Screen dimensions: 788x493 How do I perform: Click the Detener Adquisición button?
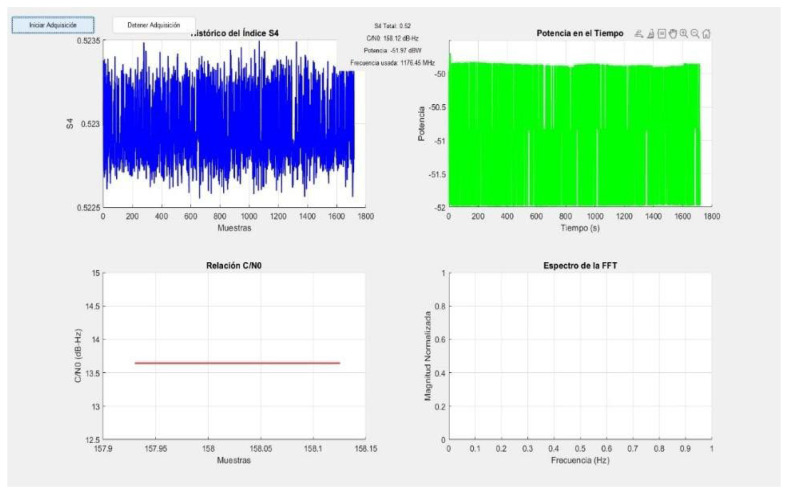coord(154,25)
